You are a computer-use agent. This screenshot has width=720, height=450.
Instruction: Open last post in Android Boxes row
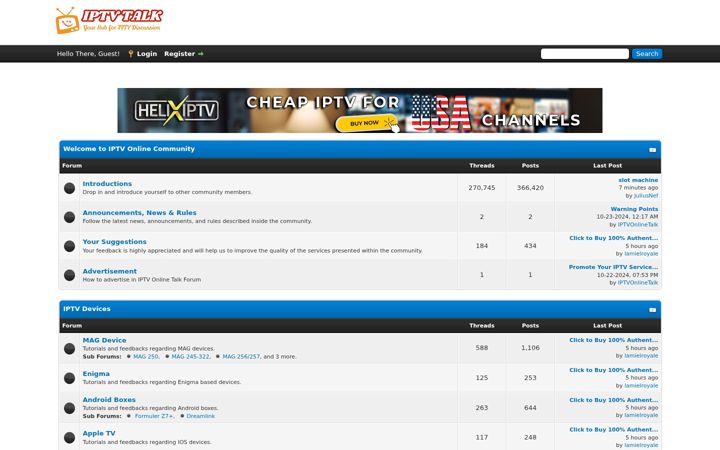pyautogui.click(x=613, y=400)
